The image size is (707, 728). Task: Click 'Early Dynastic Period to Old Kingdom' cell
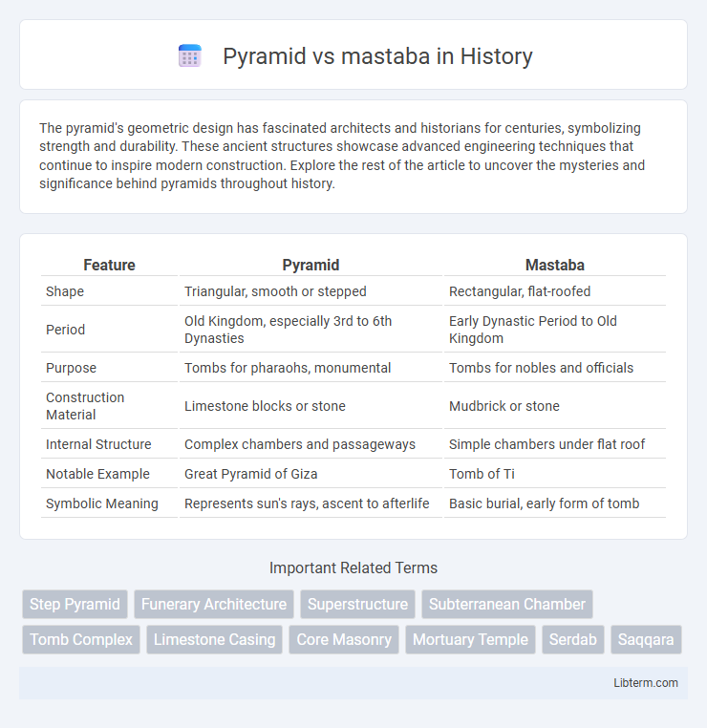click(x=555, y=330)
